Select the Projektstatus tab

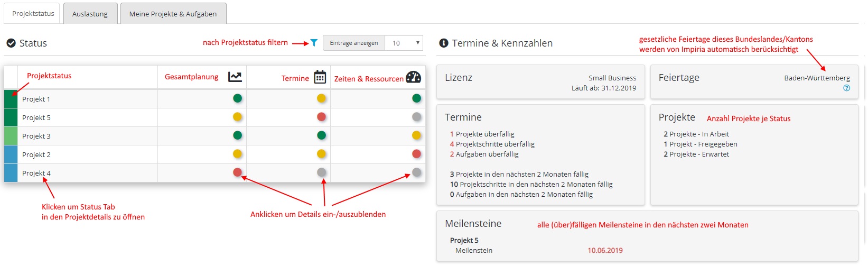coord(33,13)
